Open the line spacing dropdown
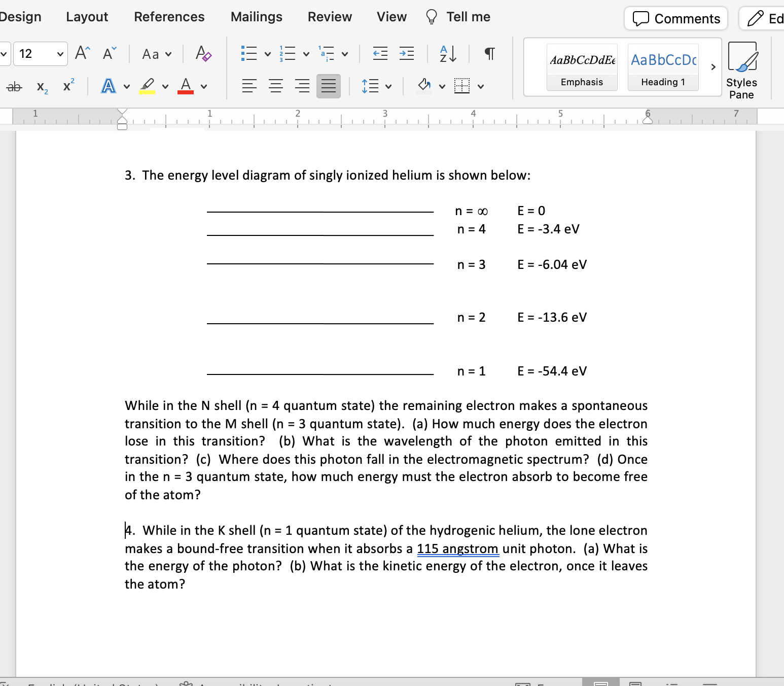784x686 pixels. pyautogui.click(x=377, y=86)
